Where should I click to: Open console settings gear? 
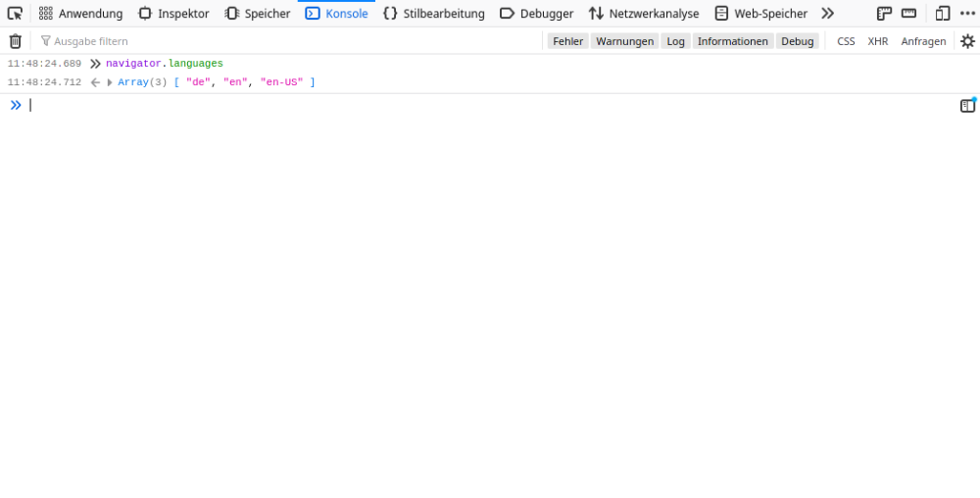tap(967, 41)
